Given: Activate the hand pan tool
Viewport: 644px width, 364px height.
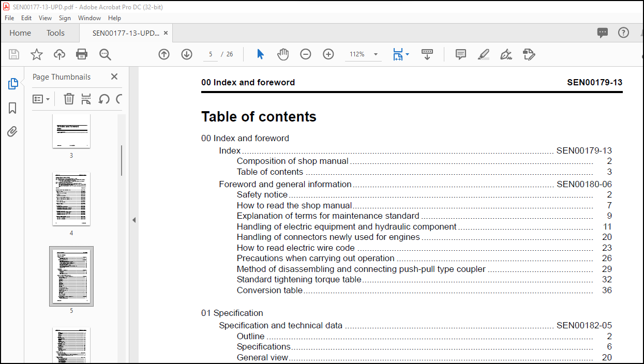Looking at the screenshot, I should tap(283, 54).
